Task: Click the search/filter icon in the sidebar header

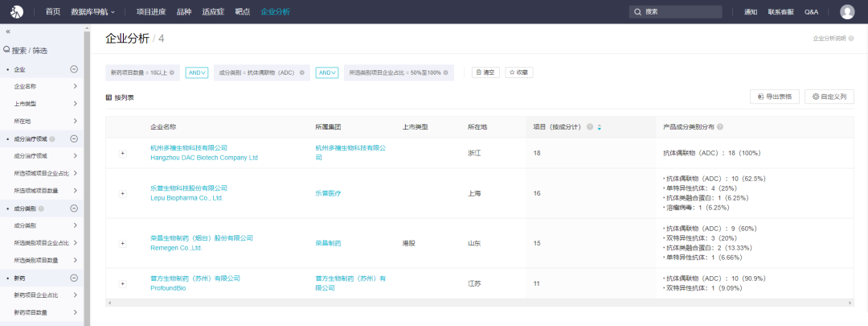Action: (x=6, y=50)
